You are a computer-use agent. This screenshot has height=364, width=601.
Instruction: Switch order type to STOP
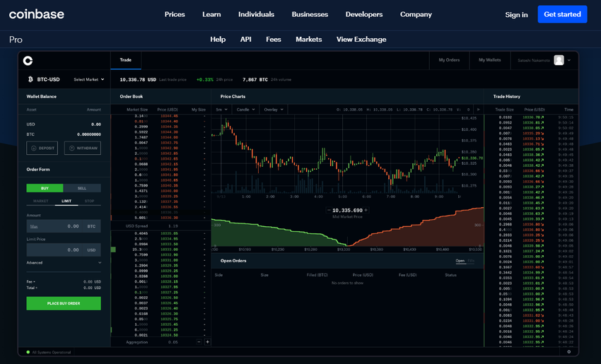click(x=89, y=201)
